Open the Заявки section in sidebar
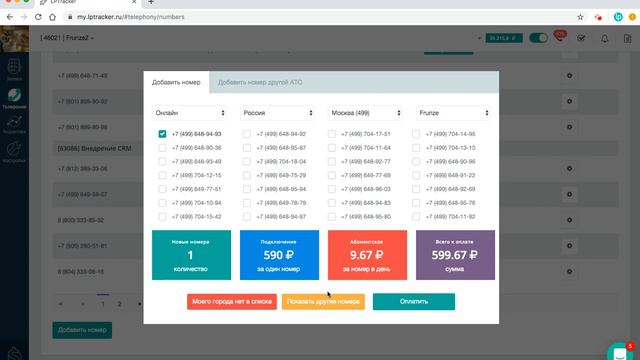640x360 pixels. pyautogui.click(x=14, y=69)
